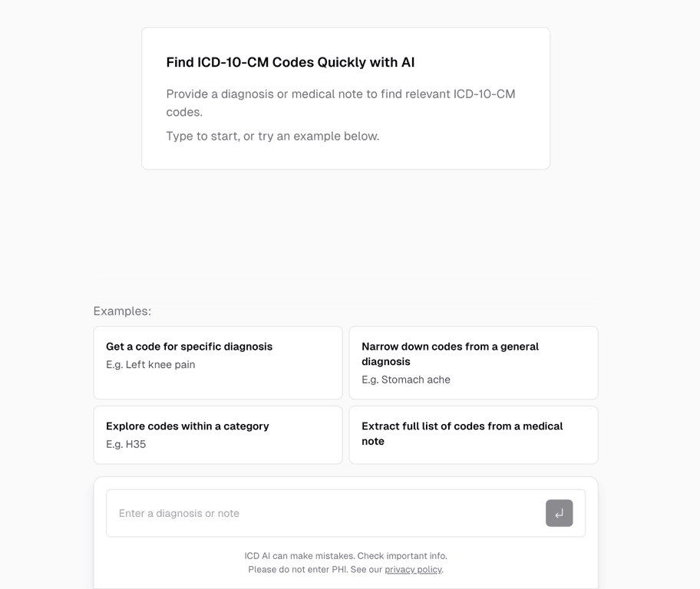Click the Examples label text
The image size is (700, 589).
pos(121,311)
